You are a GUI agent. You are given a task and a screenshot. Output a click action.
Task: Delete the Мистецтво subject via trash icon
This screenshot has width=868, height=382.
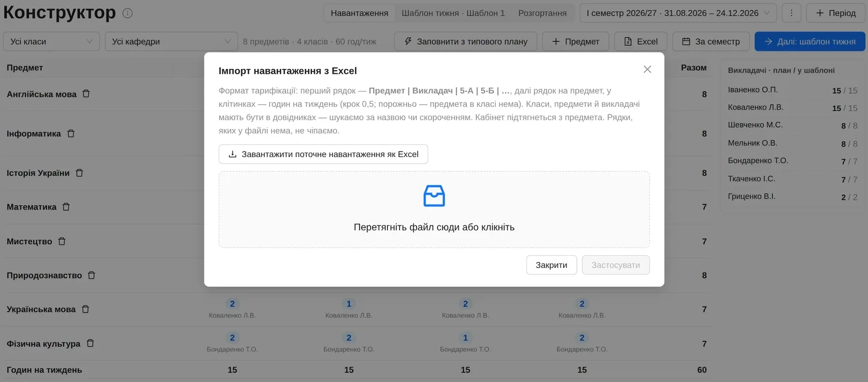[x=62, y=241]
